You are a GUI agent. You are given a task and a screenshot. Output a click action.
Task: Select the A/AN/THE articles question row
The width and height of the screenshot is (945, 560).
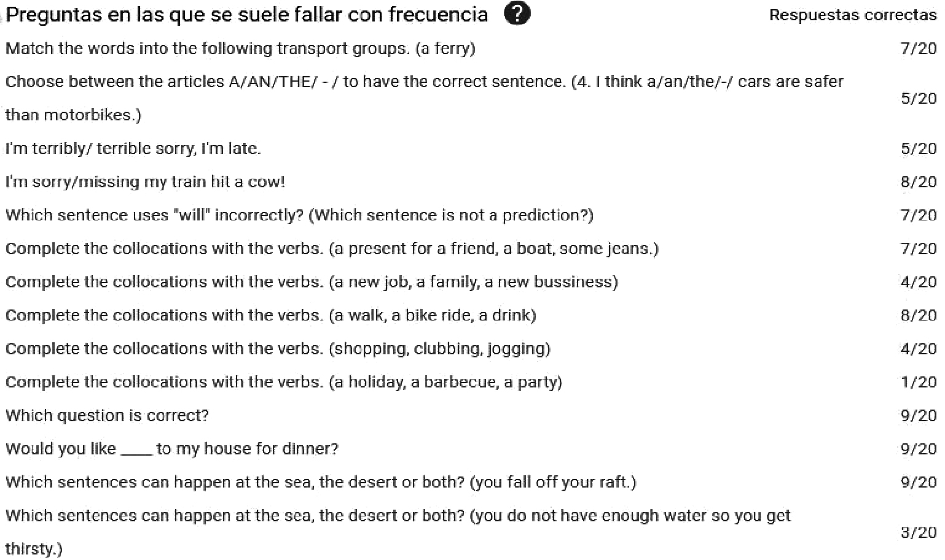pos(424,82)
